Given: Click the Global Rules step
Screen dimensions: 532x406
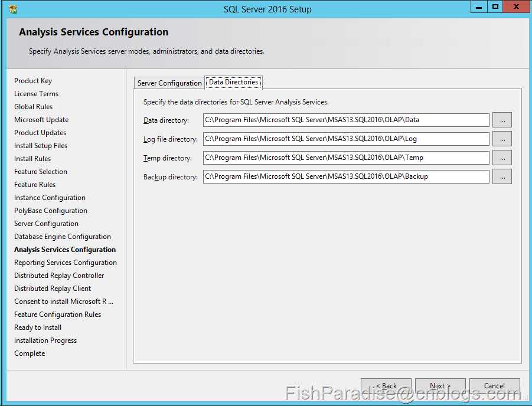Looking at the screenshot, I should [x=33, y=106].
